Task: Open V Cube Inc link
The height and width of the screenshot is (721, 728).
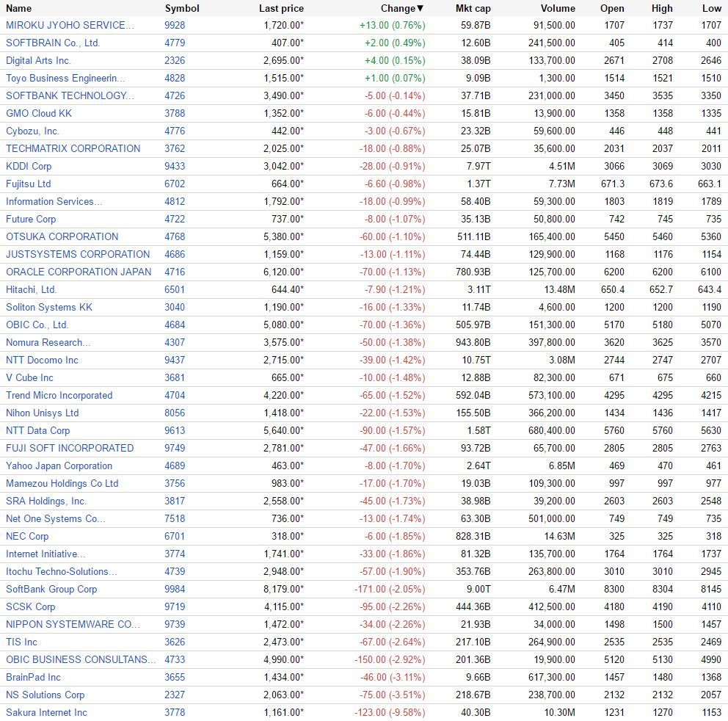Action: [x=29, y=378]
